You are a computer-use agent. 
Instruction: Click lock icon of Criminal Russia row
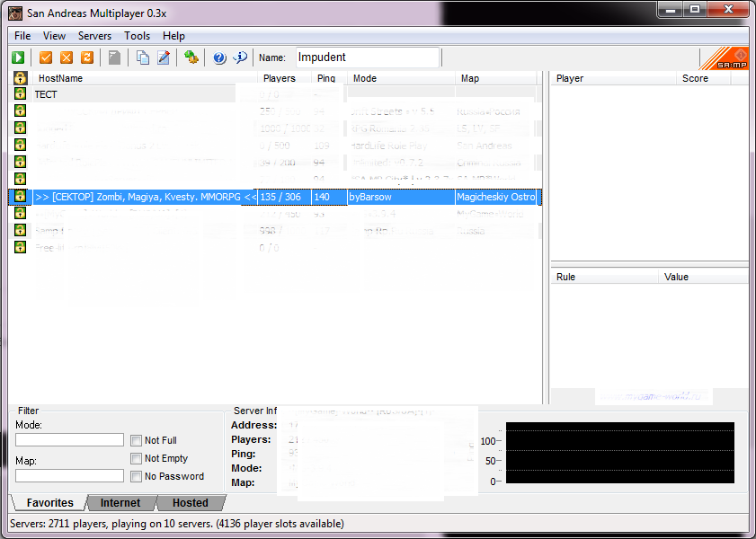click(21, 162)
